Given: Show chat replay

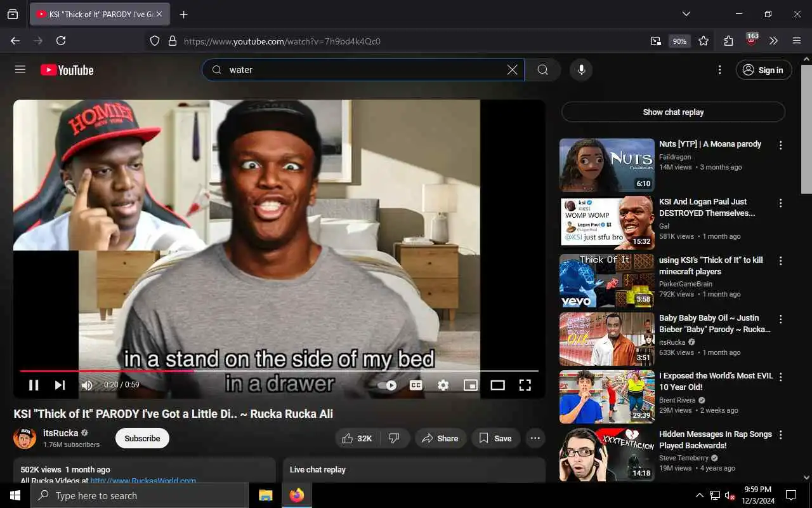Looking at the screenshot, I should [x=673, y=112].
